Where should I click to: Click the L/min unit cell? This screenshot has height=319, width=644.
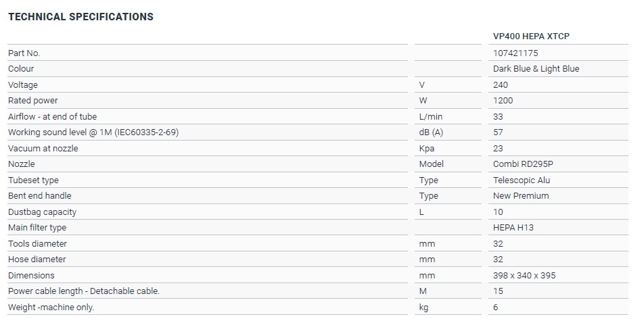pos(430,116)
